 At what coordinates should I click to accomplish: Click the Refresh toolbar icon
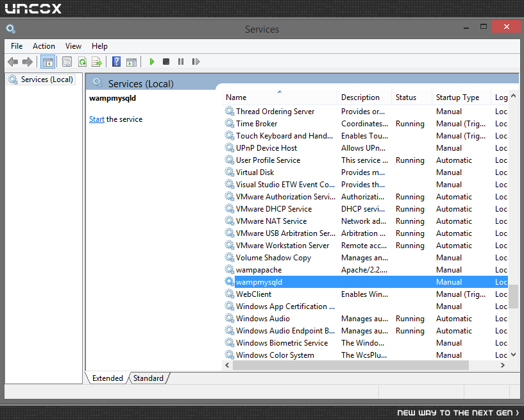[x=82, y=62]
